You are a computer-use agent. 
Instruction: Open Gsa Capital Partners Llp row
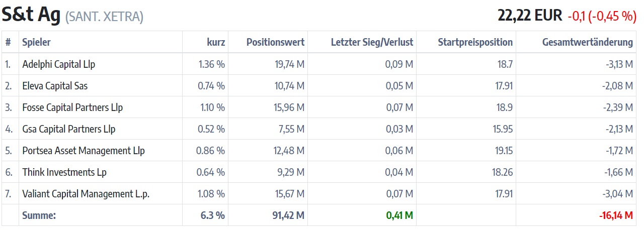pyautogui.click(x=69, y=129)
